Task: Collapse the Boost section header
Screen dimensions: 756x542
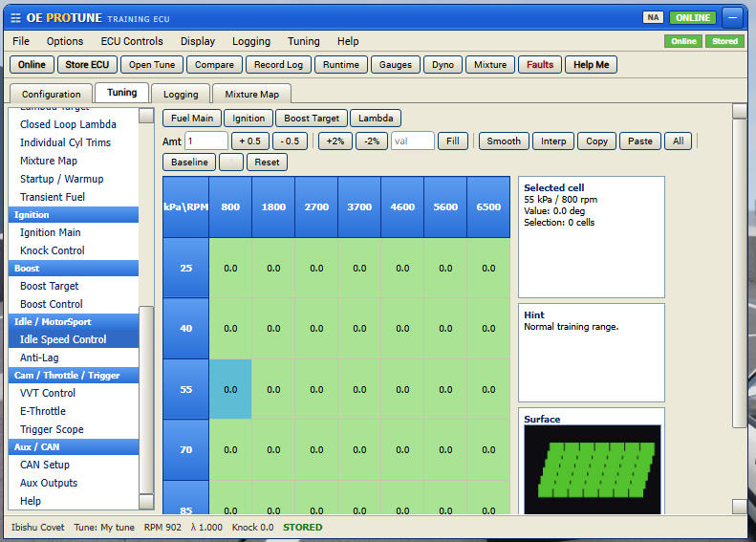Action: [74, 268]
